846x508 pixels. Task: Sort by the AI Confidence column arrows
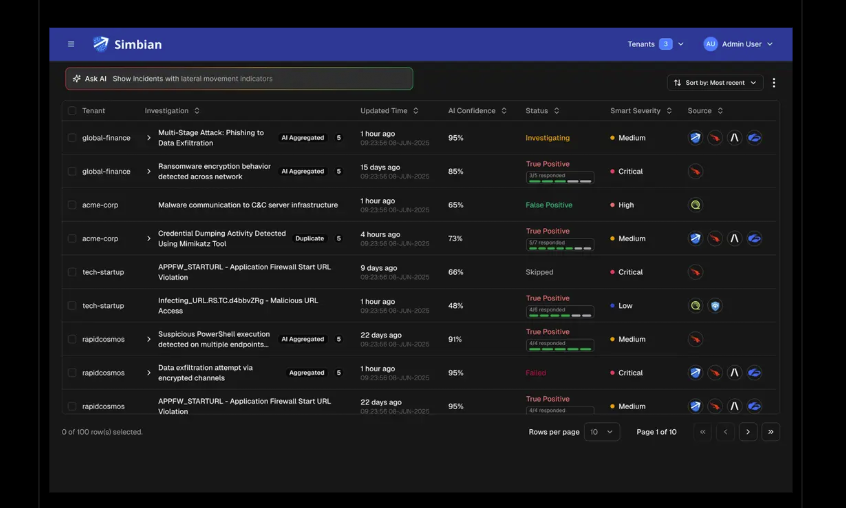(504, 111)
